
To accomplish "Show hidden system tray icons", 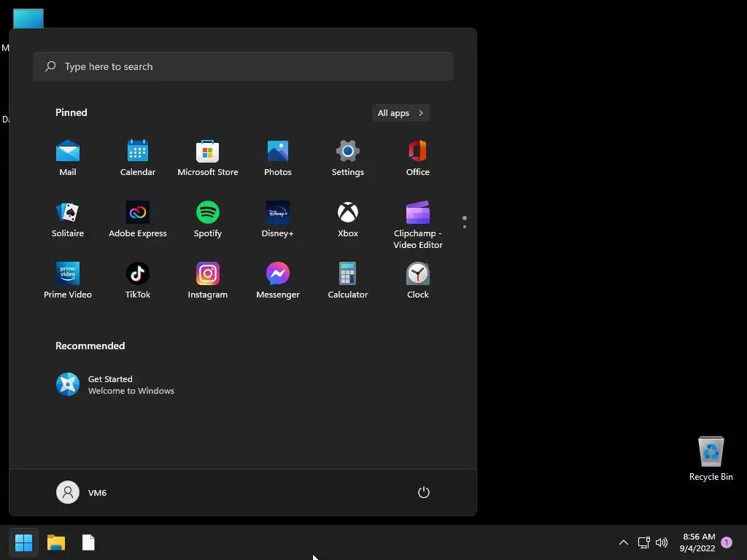I will pyautogui.click(x=623, y=542).
